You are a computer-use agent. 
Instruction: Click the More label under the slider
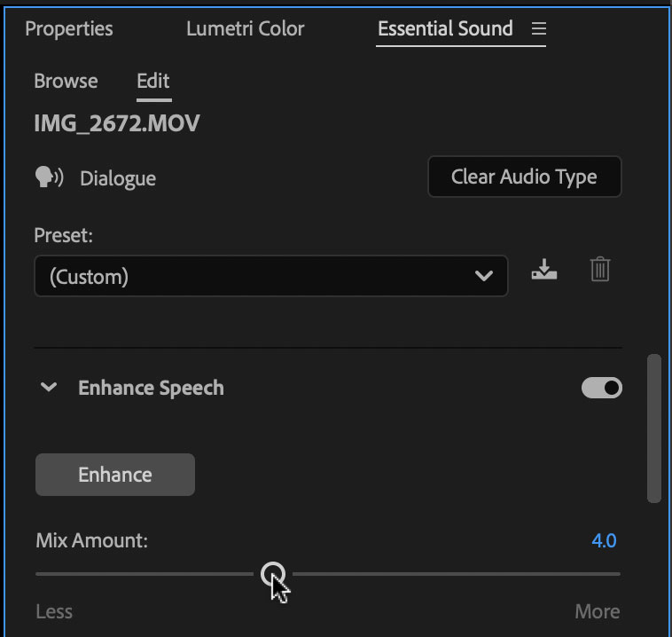point(598,611)
